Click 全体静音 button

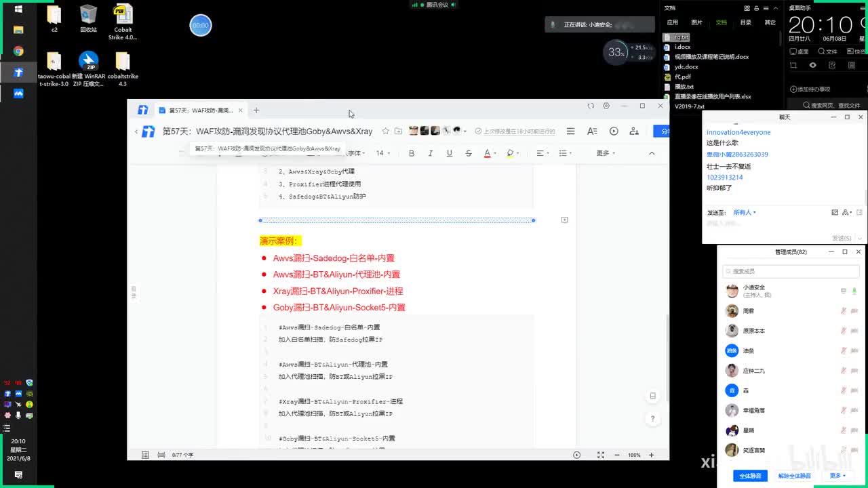750,476
